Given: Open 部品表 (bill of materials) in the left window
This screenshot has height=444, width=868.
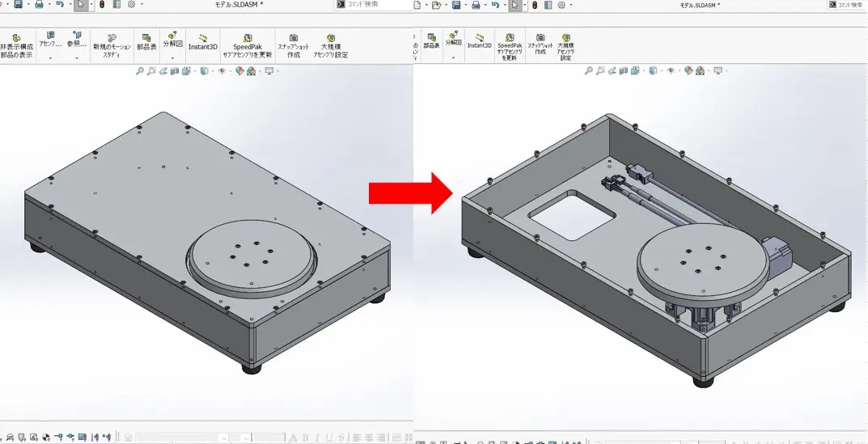Looking at the screenshot, I should point(146,42).
